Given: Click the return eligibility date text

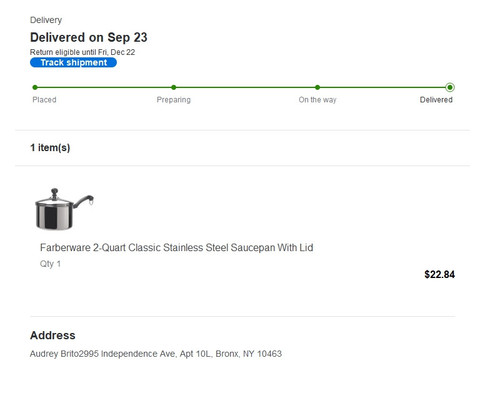Looking at the screenshot, I should coord(82,52).
